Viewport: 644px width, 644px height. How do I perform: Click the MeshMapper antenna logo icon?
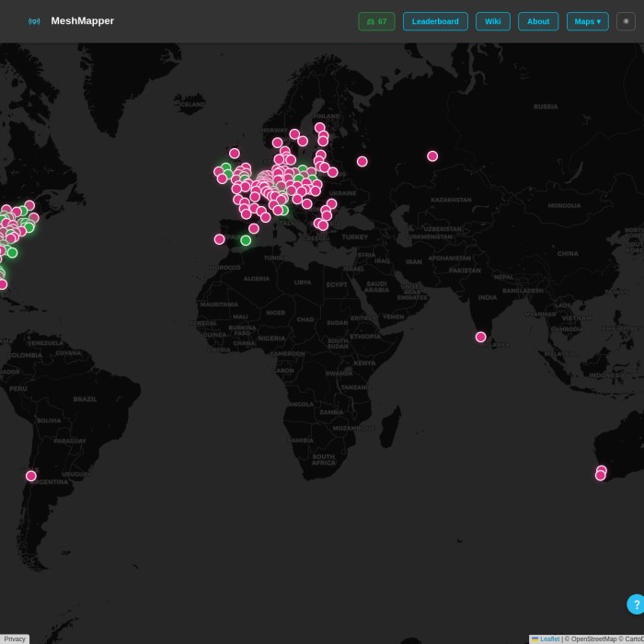pos(34,21)
